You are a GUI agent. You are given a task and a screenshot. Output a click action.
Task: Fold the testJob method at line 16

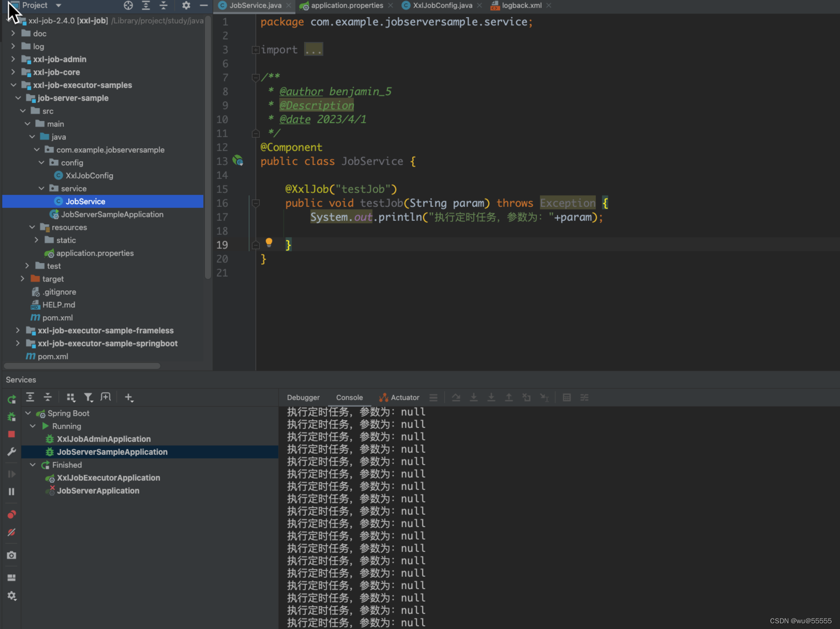pos(256,203)
